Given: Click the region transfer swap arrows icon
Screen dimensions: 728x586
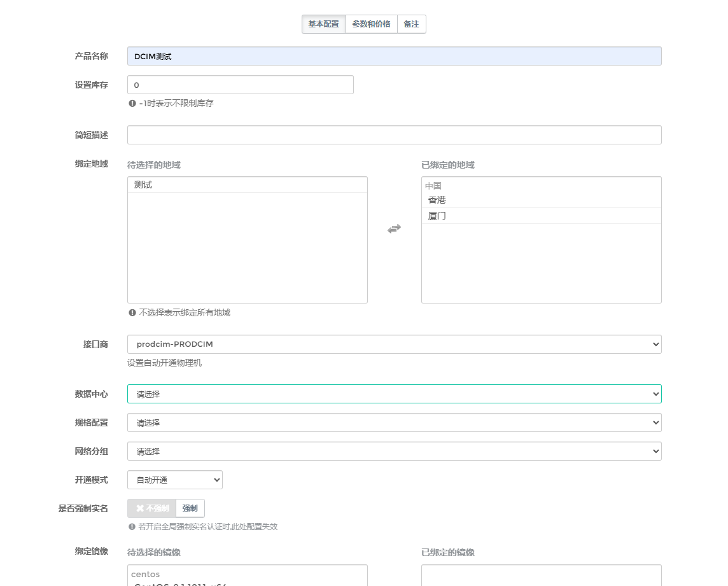Looking at the screenshot, I should tap(394, 228).
